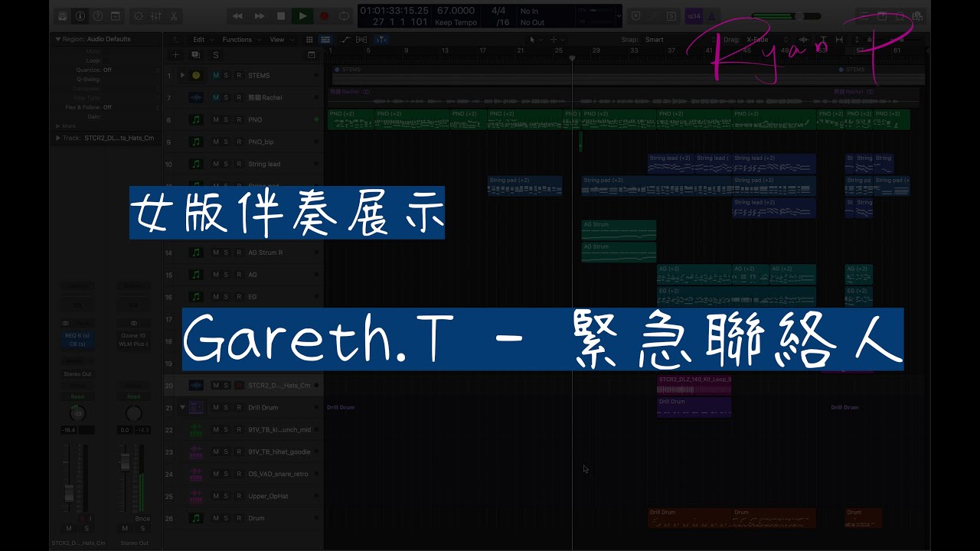This screenshot has height=551, width=980.
Task: Open the Edit menu in tracks area
Action: (x=202, y=40)
